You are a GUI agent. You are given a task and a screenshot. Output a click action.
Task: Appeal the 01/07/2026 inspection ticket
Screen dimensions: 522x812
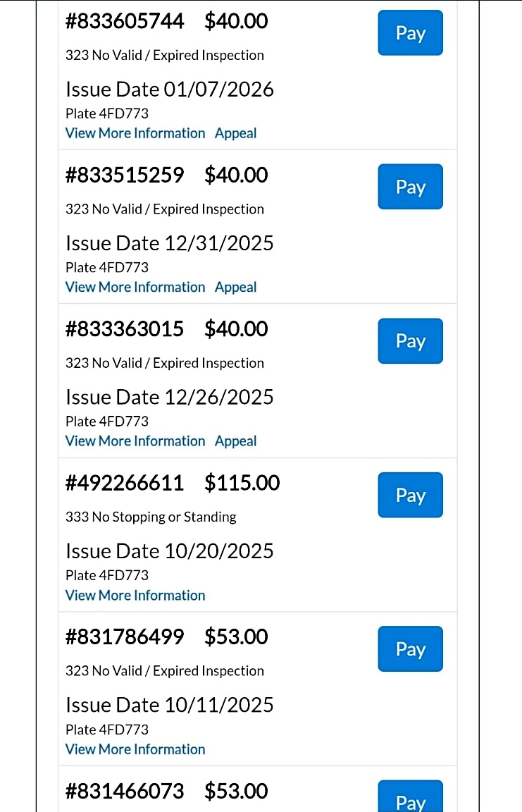(235, 133)
